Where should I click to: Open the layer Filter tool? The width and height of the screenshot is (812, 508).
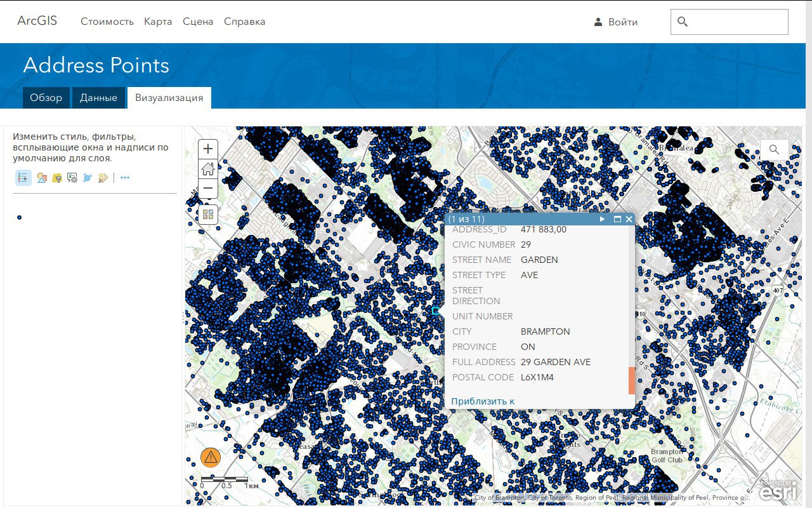[57, 178]
